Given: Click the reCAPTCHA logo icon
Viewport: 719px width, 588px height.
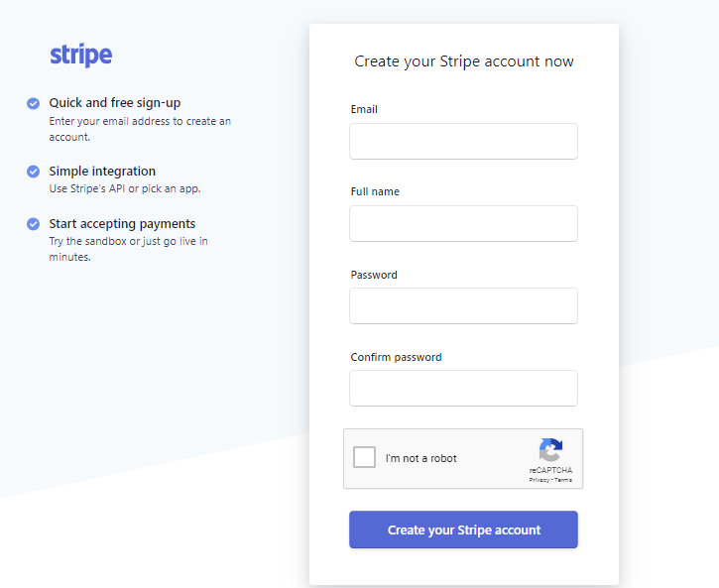Looking at the screenshot, I should click(x=550, y=449).
